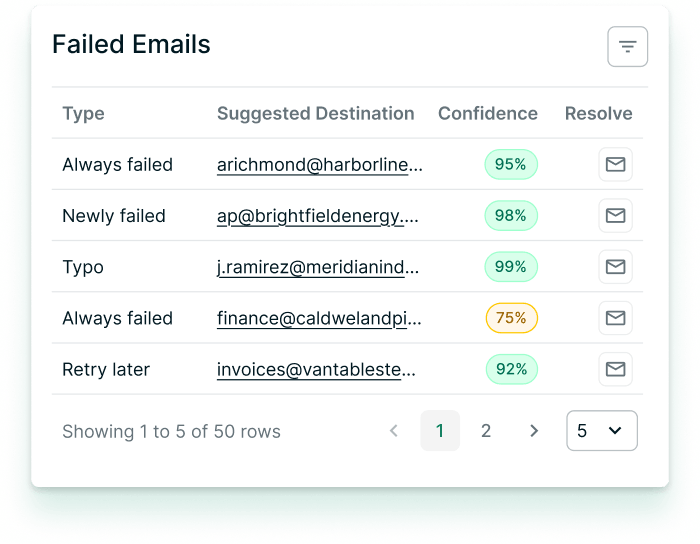Click envelope icon for invoices@vantableste row
The height and width of the screenshot is (544, 700).
(615, 369)
